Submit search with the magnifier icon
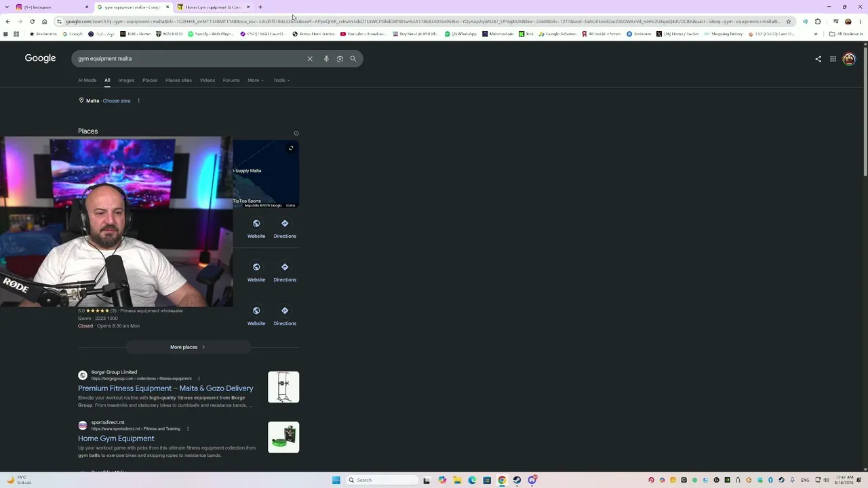868x488 pixels. coord(353,59)
